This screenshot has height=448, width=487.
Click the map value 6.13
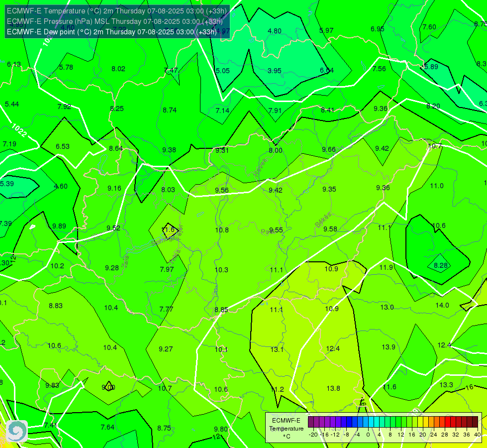point(14,64)
